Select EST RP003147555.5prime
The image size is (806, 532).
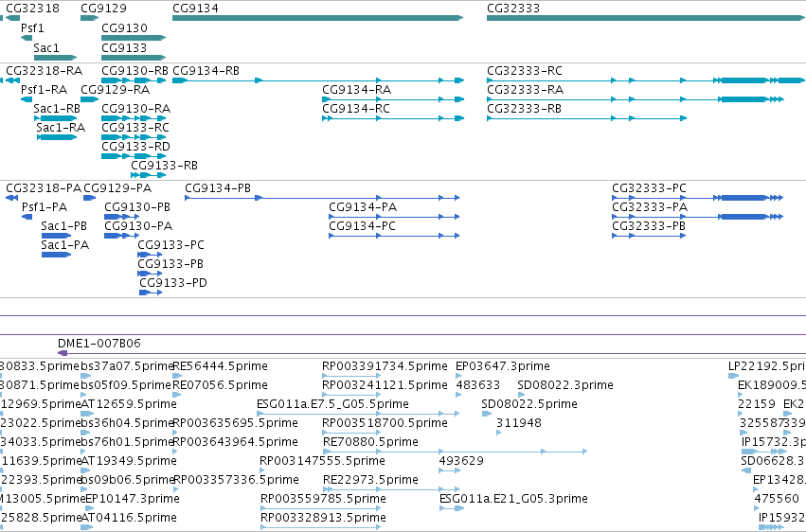pyautogui.click(x=262, y=470)
